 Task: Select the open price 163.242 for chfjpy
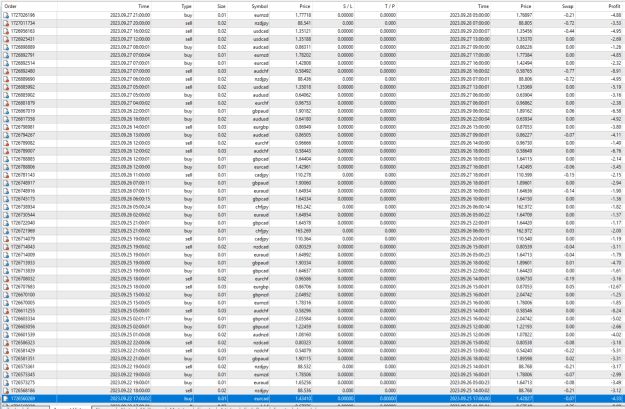(x=303, y=207)
